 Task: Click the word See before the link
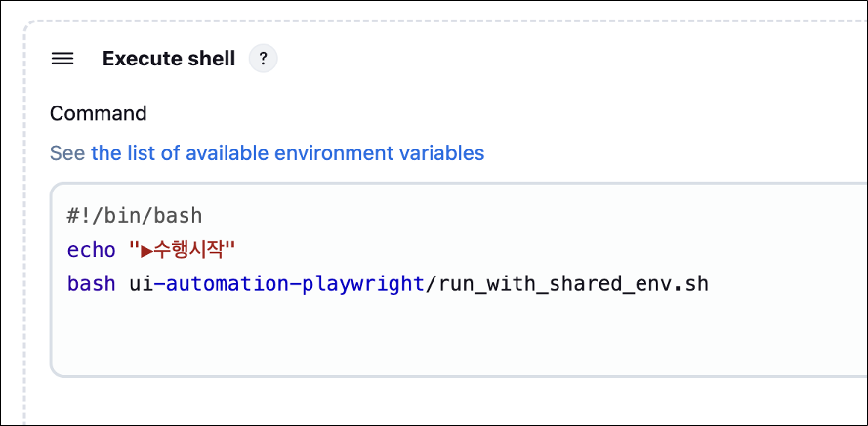[x=67, y=152]
